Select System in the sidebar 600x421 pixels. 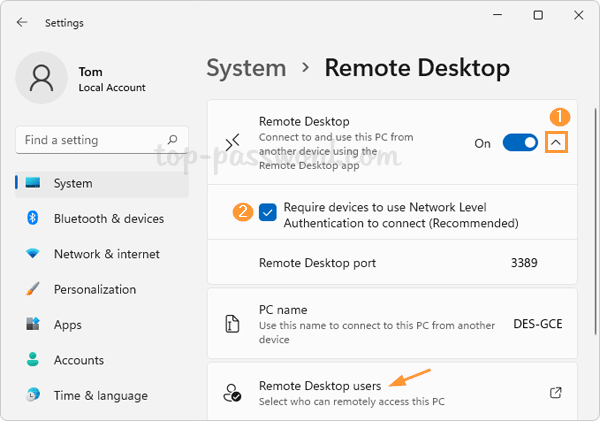[73, 183]
